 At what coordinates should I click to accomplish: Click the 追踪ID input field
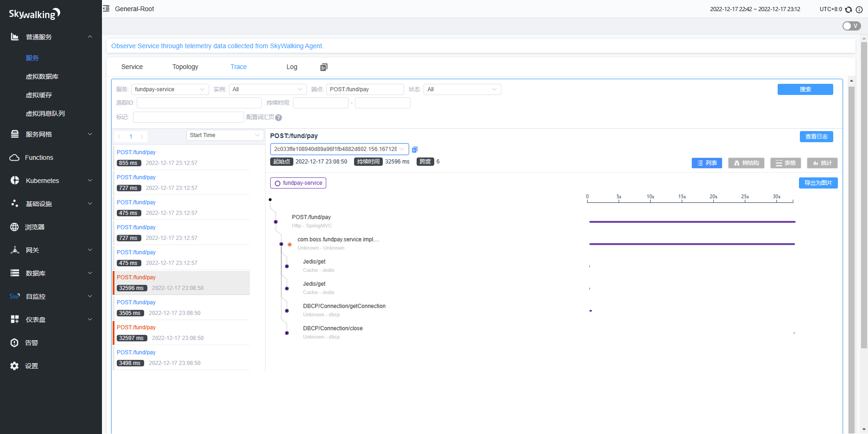click(x=199, y=103)
